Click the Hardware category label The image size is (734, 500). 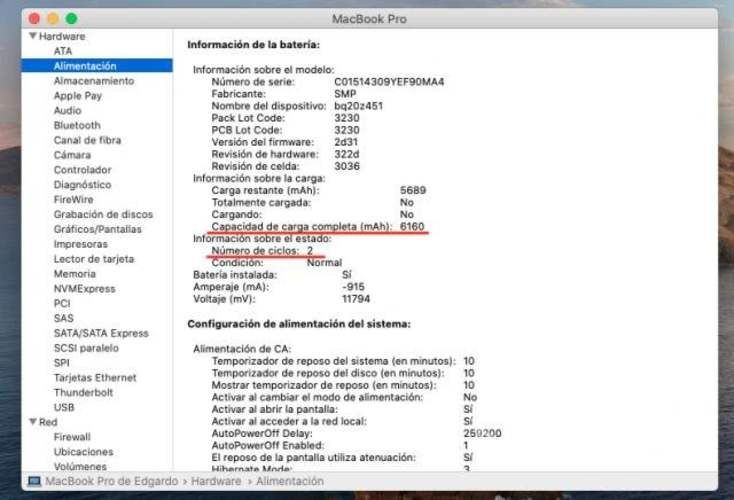pos(62,36)
